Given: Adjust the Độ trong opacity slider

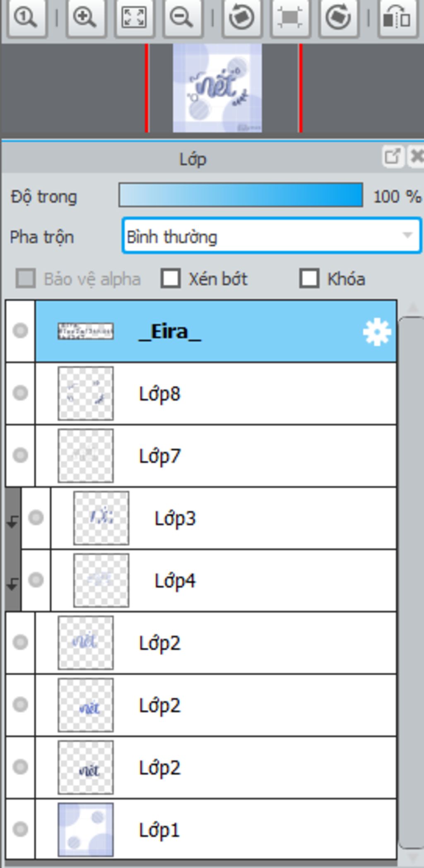Looking at the screenshot, I should point(241,195).
